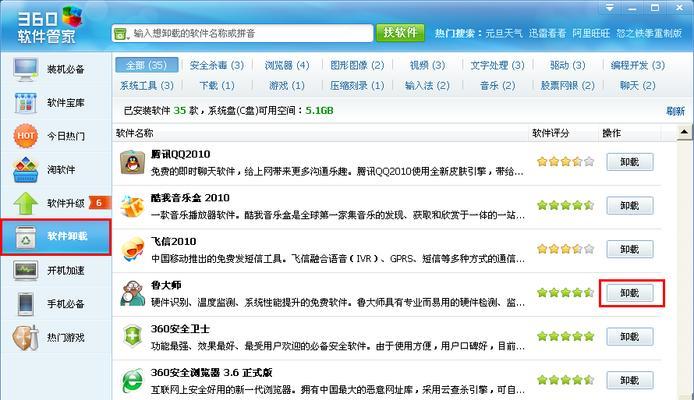Click the 软件评分 column header

point(551,133)
